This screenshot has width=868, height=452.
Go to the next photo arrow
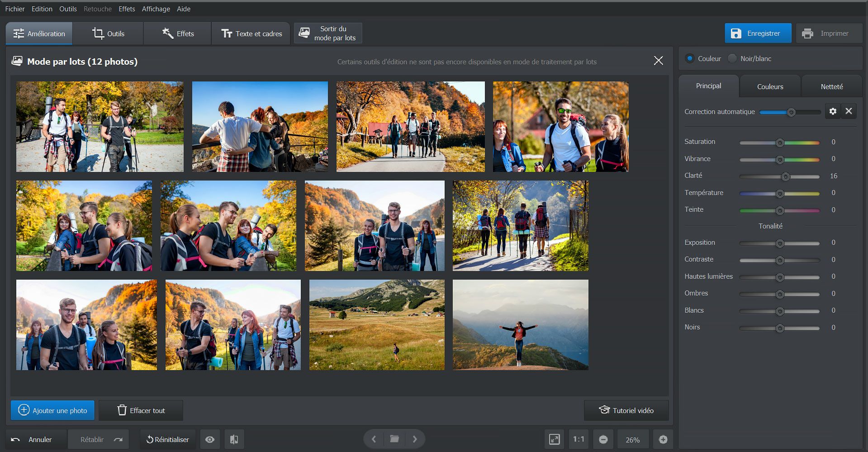click(x=415, y=439)
